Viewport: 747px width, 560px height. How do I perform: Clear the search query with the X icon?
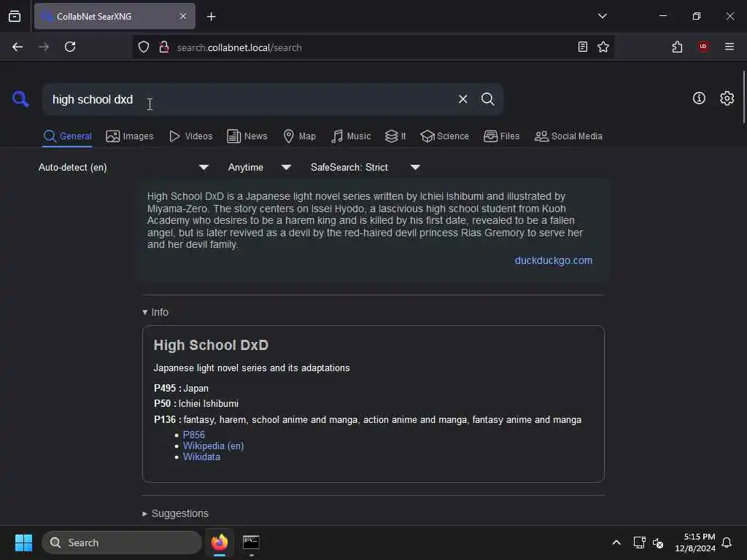tap(462, 99)
